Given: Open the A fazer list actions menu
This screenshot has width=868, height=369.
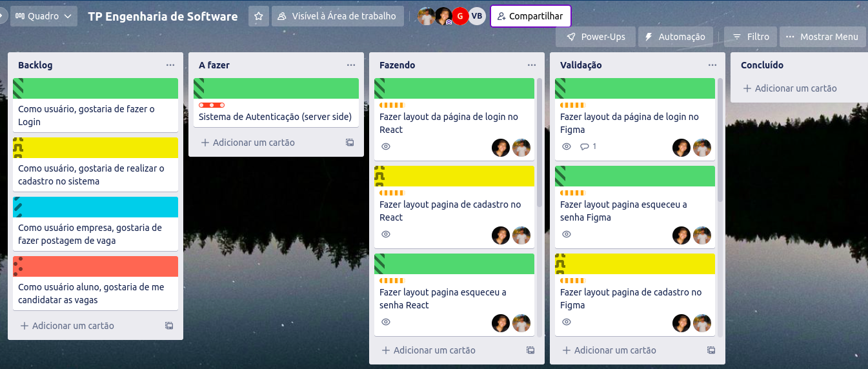Looking at the screenshot, I should 351,65.
